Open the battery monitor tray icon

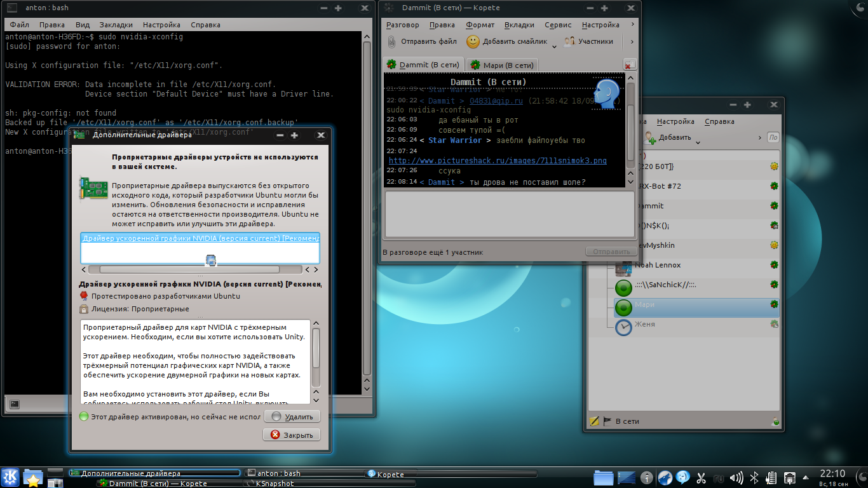coord(771,478)
